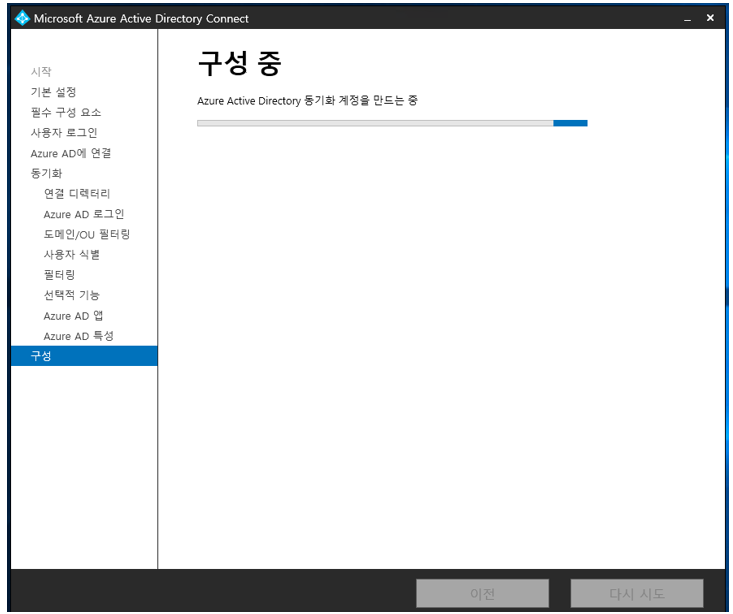Image resolution: width=733 pixels, height=614 pixels.
Task: Go to 도메인/OU 필터링 sub-step
Action: point(87,234)
